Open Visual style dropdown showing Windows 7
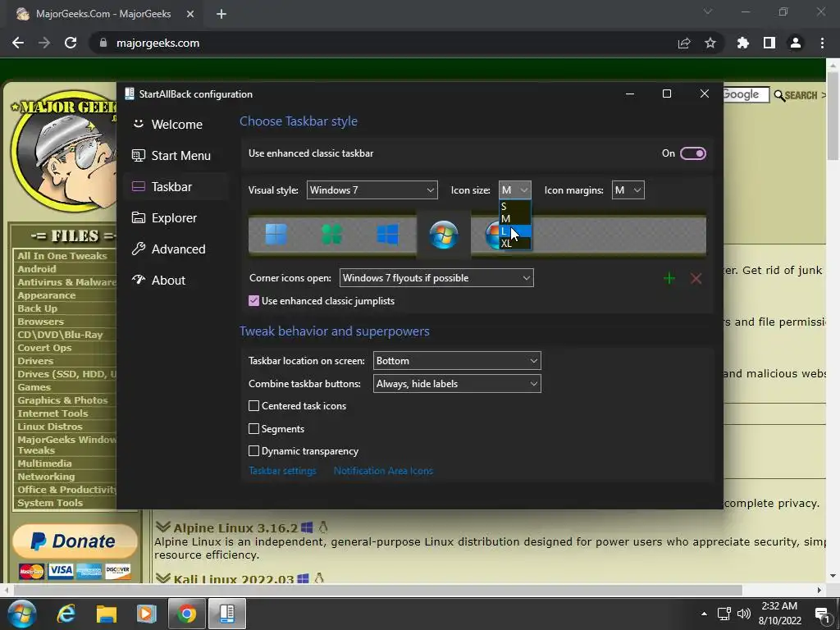Image resolution: width=840 pixels, height=630 pixels. (x=372, y=190)
